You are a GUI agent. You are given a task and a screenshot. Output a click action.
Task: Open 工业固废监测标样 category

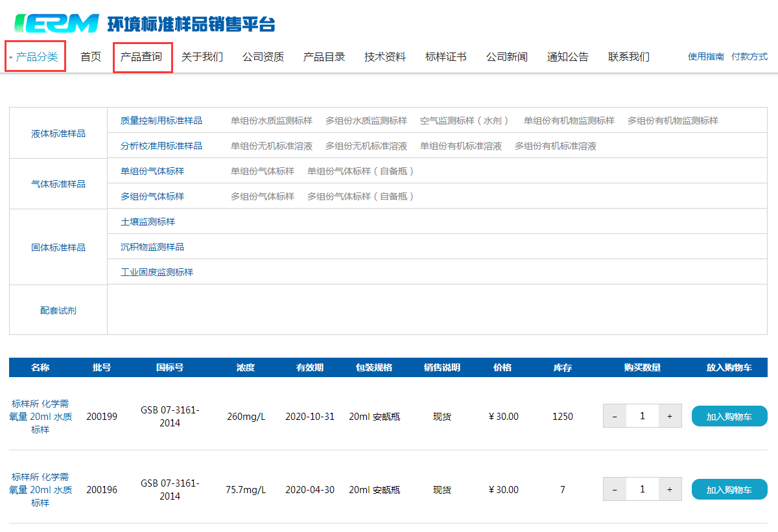point(157,272)
